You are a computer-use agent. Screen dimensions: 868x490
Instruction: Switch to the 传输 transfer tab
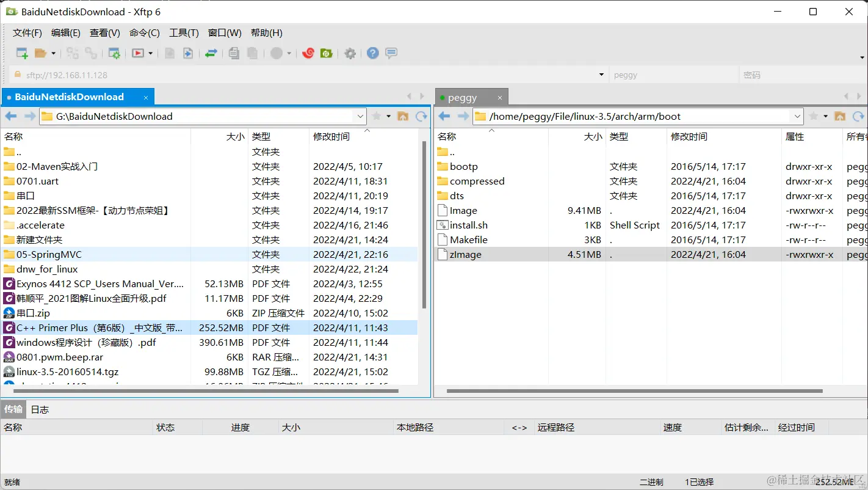(x=13, y=409)
